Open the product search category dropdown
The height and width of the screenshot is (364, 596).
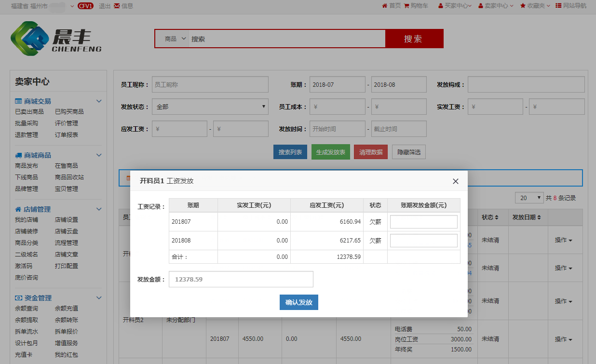[x=175, y=39]
